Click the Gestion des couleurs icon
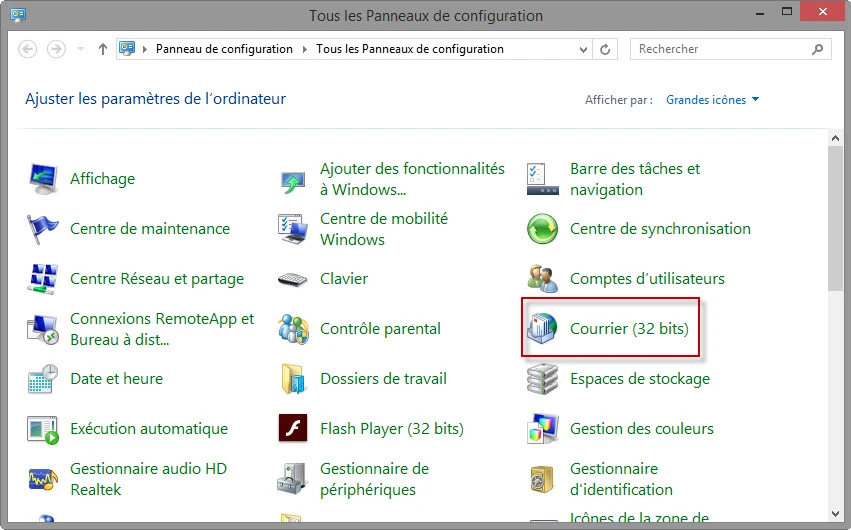The width and height of the screenshot is (851, 530). pyautogui.click(x=542, y=429)
